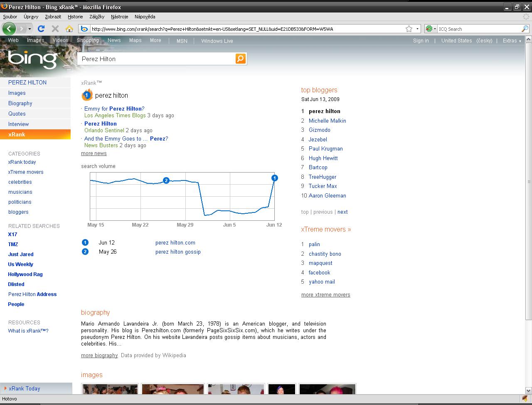Open the Nástroje menu

[x=119, y=17]
